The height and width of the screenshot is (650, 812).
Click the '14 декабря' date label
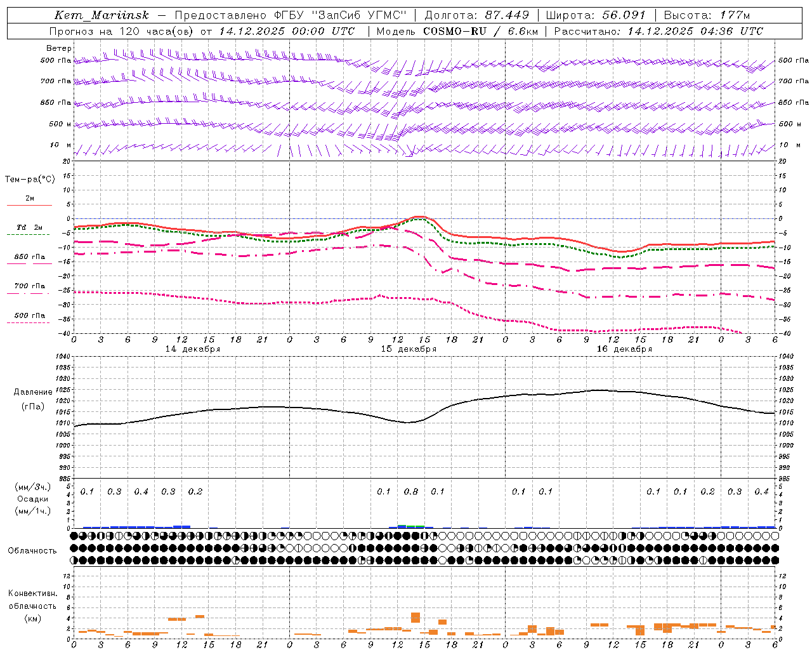coord(193,348)
